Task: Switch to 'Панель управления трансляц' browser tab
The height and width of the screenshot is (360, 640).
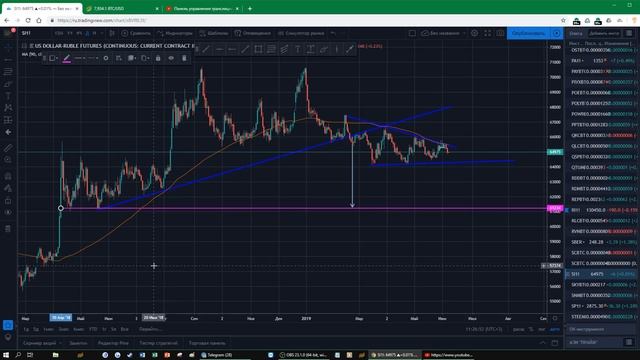Action: (x=202, y=8)
